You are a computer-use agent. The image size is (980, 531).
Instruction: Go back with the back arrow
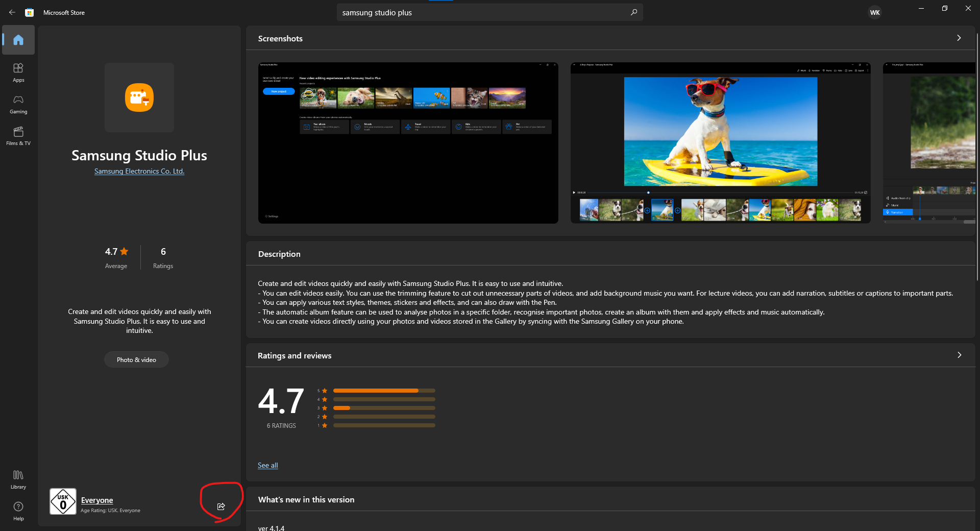pos(12,12)
